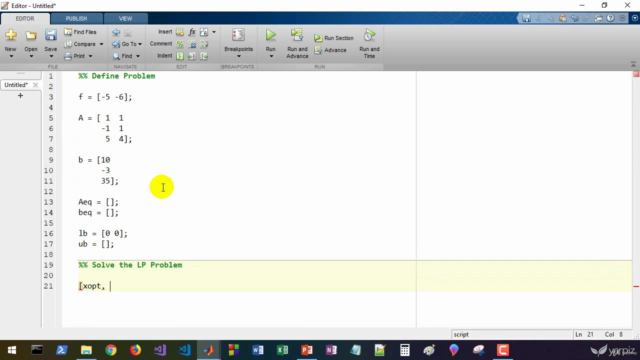Image resolution: width=640 pixels, height=360 pixels.
Task: Click Find Files in the FILE group
Action: pos(80,32)
